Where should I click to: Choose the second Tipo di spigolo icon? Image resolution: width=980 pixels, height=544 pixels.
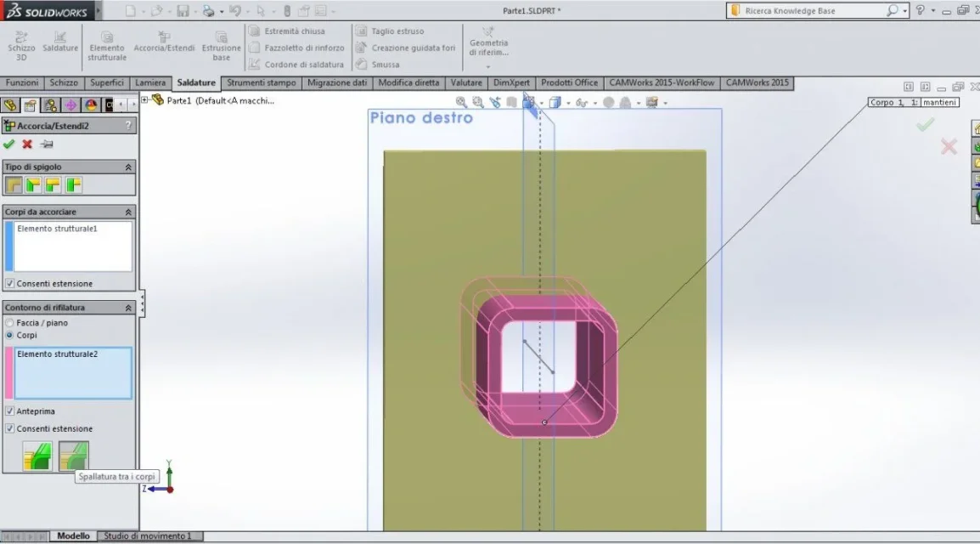click(x=33, y=185)
